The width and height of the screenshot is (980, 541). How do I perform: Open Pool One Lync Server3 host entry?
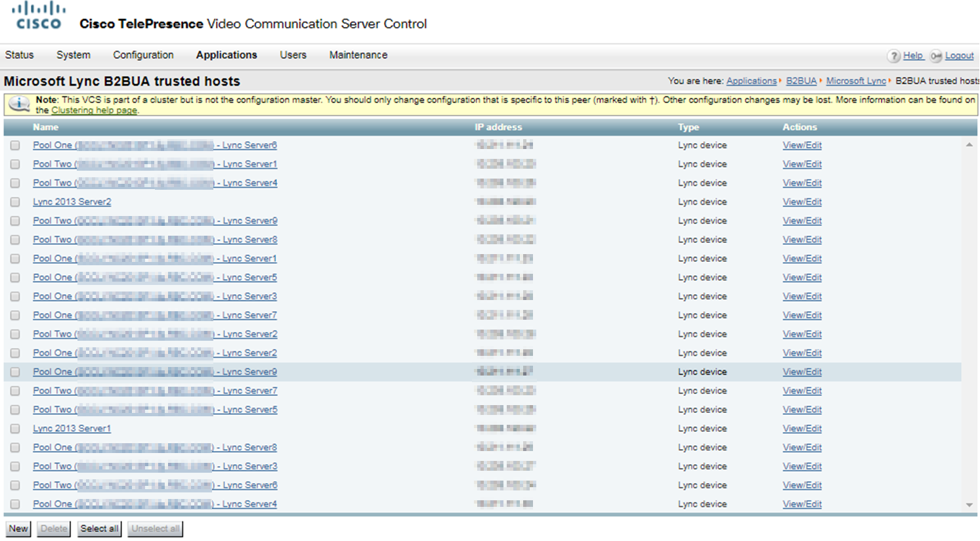(x=155, y=296)
